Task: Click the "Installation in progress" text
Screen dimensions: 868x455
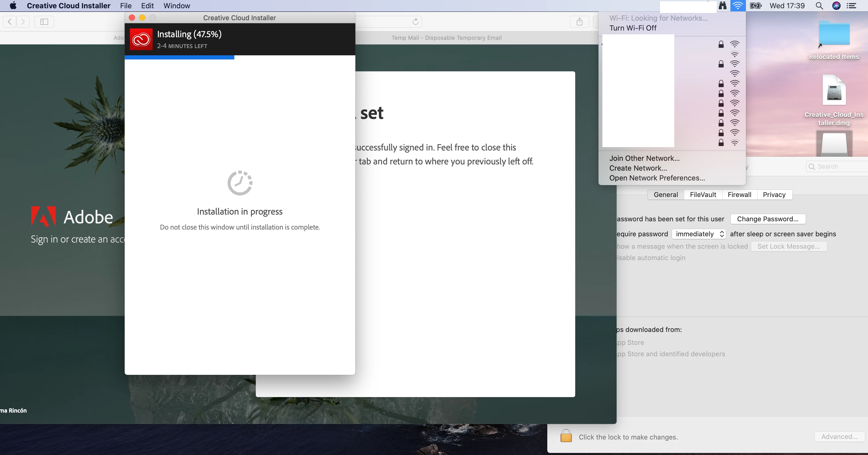Action: (240, 211)
